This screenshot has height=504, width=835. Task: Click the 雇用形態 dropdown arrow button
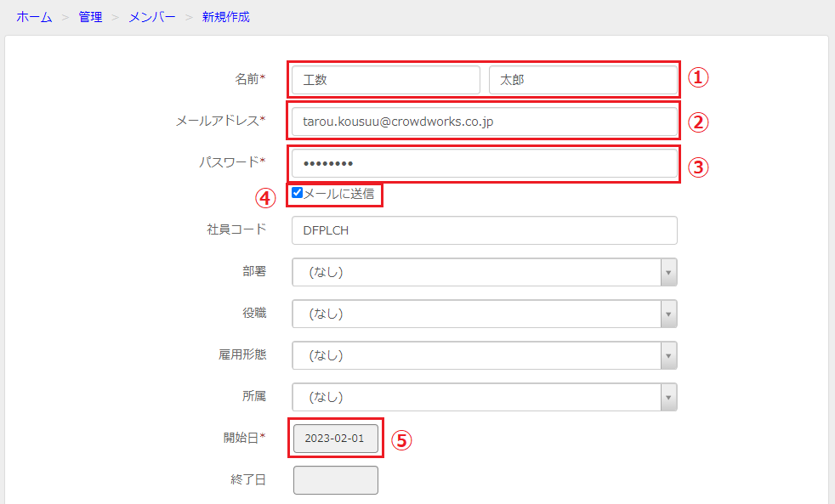tap(669, 355)
